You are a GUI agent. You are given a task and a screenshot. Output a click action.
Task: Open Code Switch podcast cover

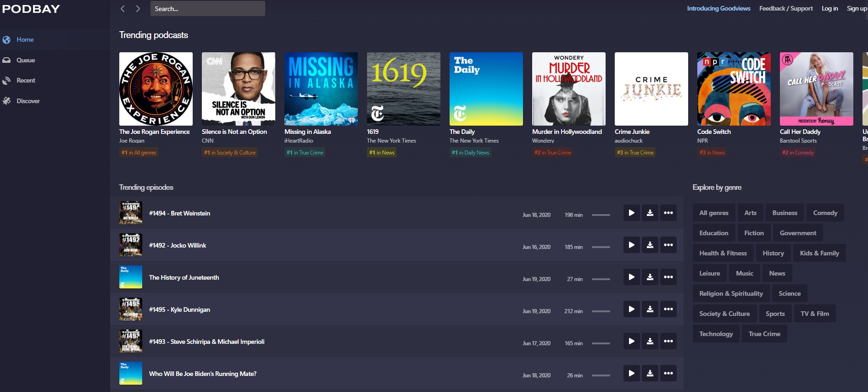point(734,89)
